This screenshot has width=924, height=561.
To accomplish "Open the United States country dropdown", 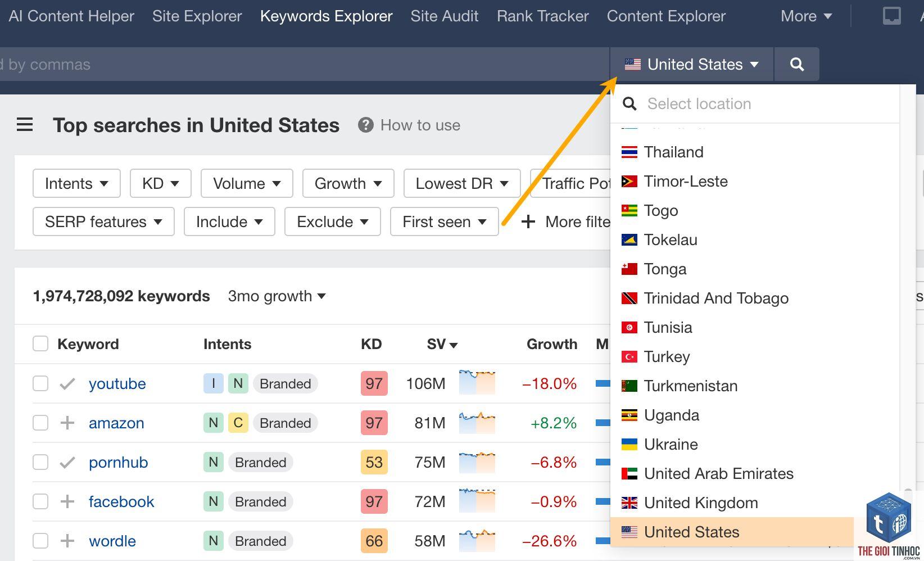I will pos(692,64).
